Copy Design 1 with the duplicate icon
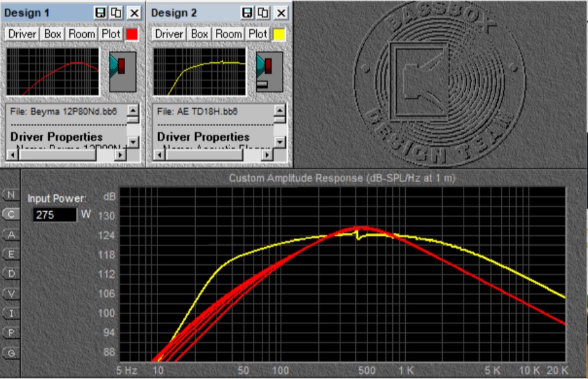This screenshot has height=379, width=588. coord(116,13)
